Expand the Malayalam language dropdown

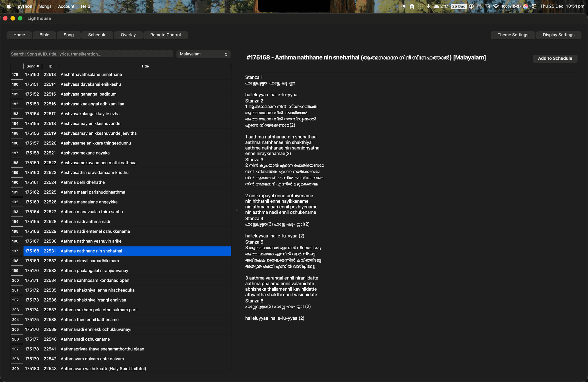click(x=203, y=54)
